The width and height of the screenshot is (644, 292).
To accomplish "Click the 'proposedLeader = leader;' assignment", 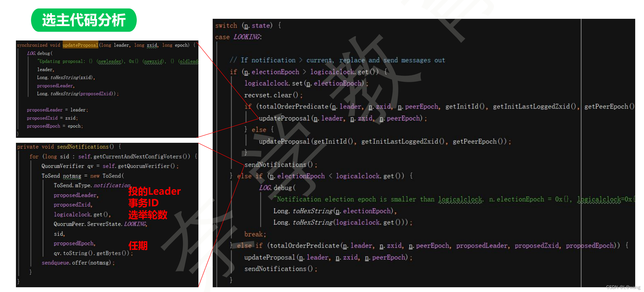I will coord(57,110).
